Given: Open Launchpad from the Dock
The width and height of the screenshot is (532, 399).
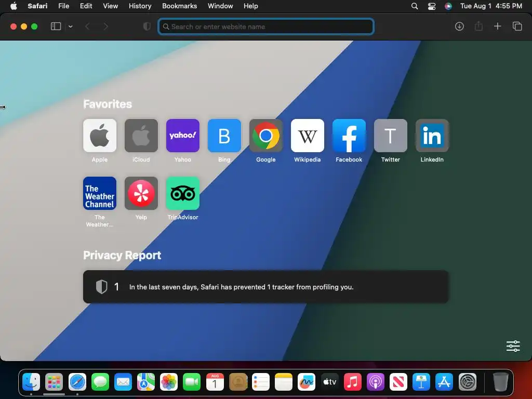Looking at the screenshot, I should click(x=54, y=382).
